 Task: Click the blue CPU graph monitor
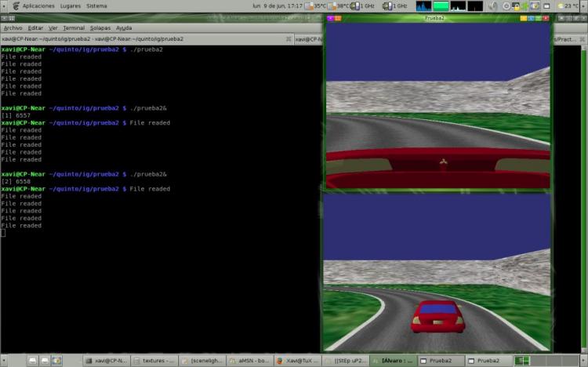423,6
